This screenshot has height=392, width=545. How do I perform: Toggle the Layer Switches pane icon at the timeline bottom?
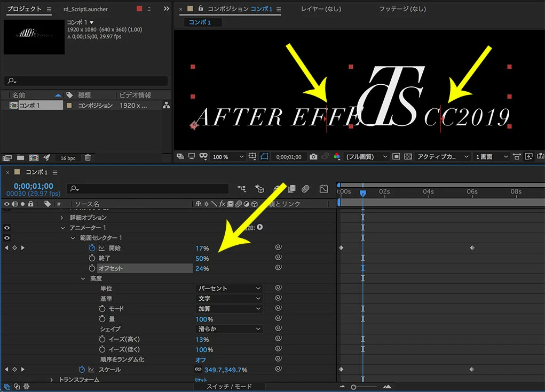7,387
